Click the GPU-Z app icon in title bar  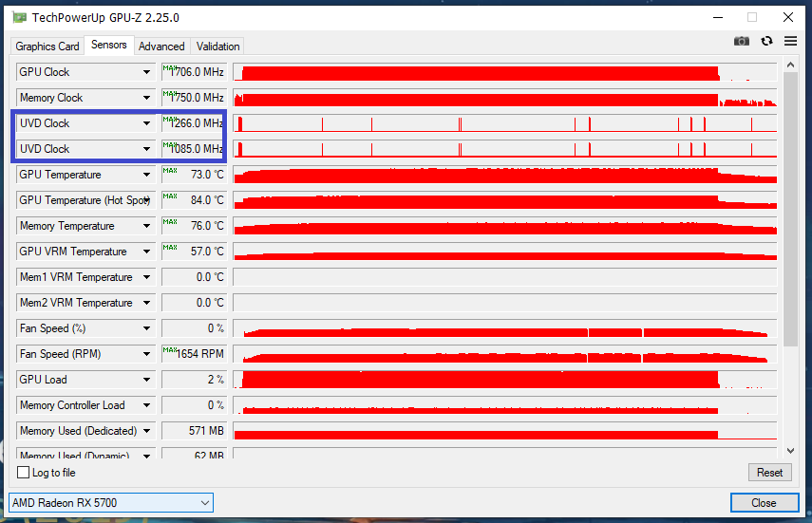pyautogui.click(x=19, y=18)
